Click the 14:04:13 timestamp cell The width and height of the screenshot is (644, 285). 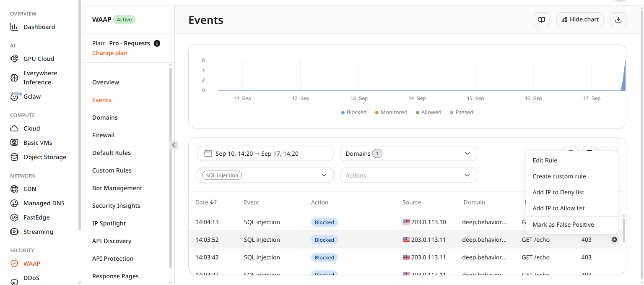click(x=207, y=222)
